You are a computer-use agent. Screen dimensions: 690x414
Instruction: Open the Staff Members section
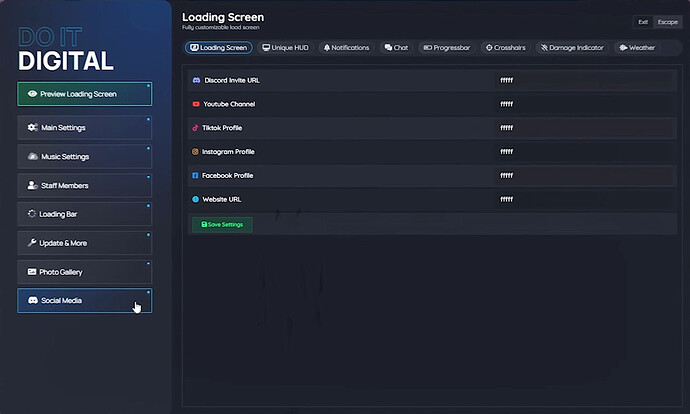pyautogui.click(x=85, y=185)
